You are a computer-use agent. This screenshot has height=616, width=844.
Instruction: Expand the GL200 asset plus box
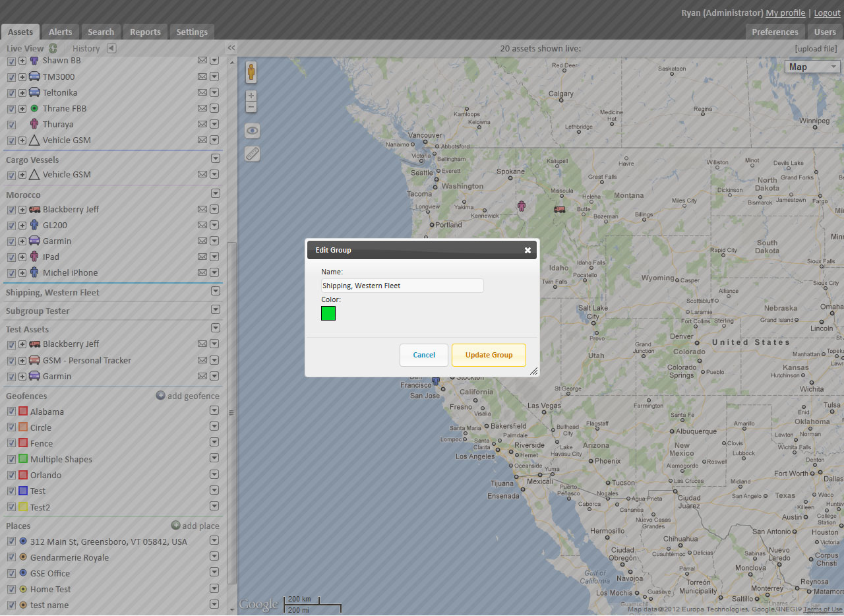click(x=22, y=226)
